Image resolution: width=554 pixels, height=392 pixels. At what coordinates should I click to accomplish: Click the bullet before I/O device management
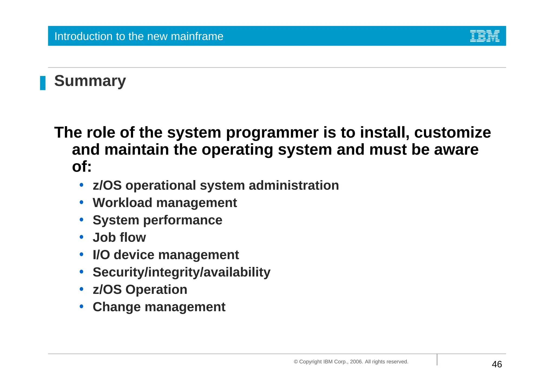pos(81,254)
